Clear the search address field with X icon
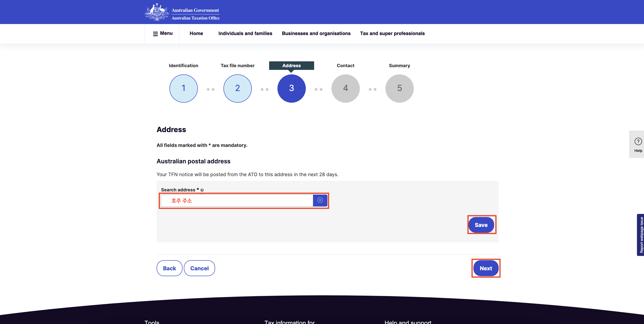This screenshot has width=644, height=324. pos(320,200)
